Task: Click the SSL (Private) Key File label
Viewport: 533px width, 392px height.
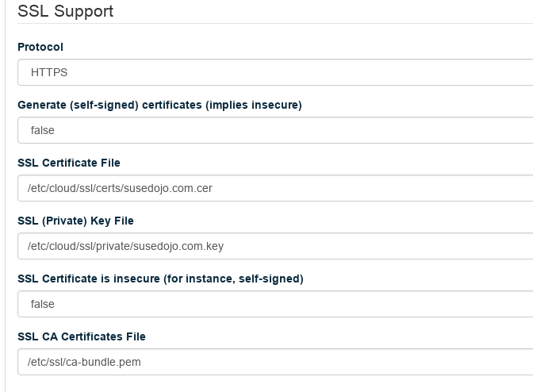Action: tap(75, 221)
